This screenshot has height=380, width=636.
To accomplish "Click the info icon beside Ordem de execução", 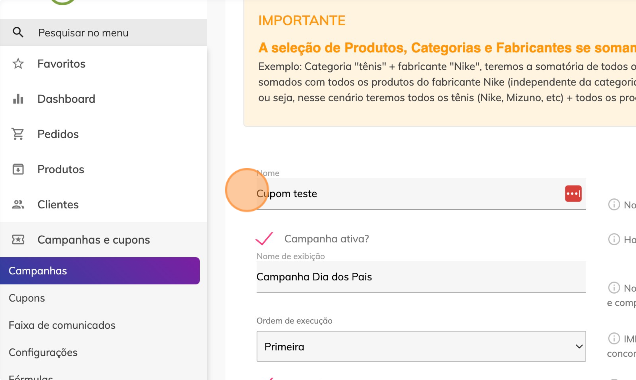I will [x=614, y=338].
